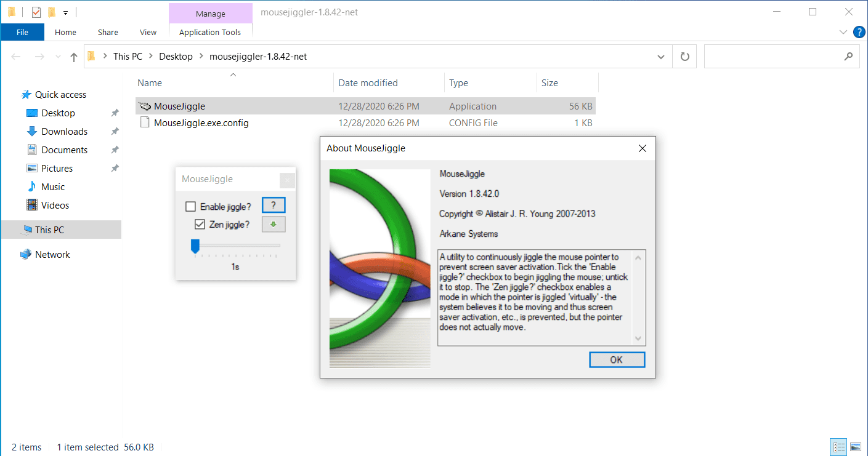This screenshot has height=456, width=868.
Task: Close the About MouseJiggle dialog
Action: pyautogui.click(x=643, y=148)
